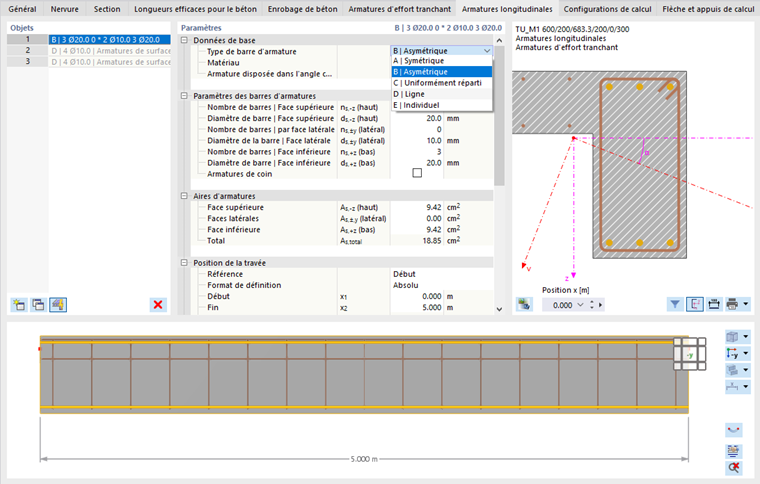Open dropdown beside the solid display icon
The height and width of the screenshot is (484, 760).
click(746, 370)
